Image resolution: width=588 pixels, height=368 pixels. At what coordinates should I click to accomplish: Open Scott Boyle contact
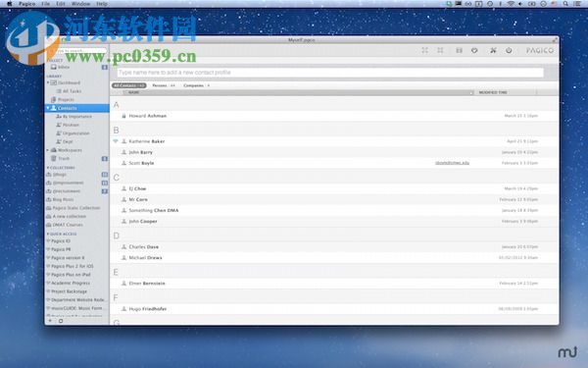click(x=141, y=163)
